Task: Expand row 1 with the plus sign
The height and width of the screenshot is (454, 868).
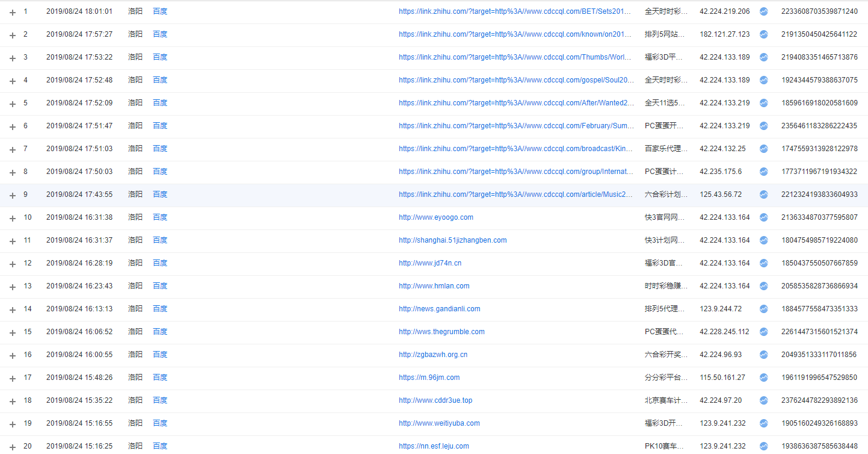Action: [x=13, y=12]
